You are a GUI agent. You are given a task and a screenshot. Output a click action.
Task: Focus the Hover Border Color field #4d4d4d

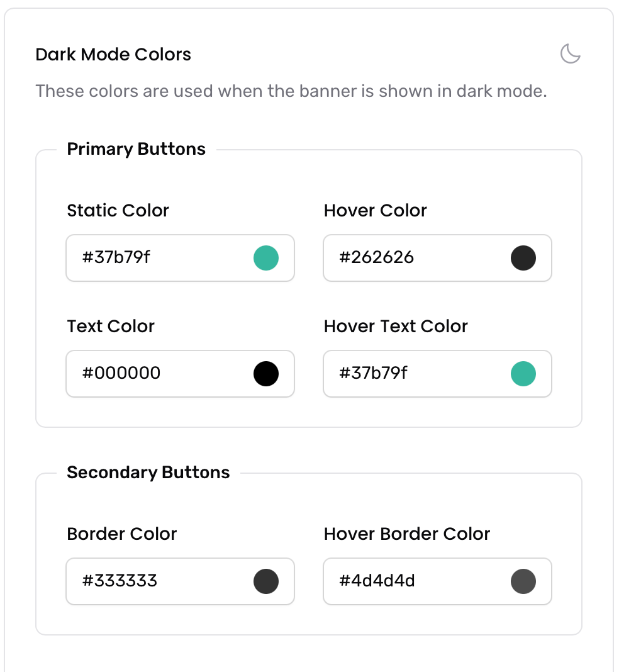437,581
